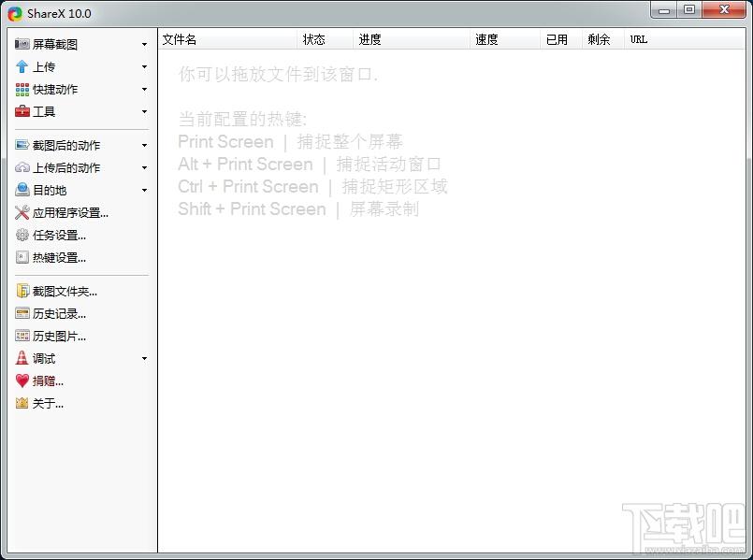Sort by the 剩余 column header
753x560 pixels.
point(603,39)
